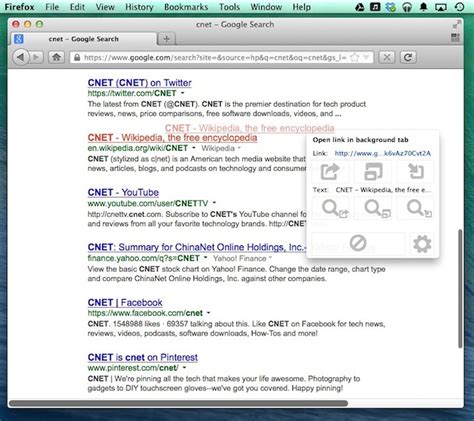Image resolution: width=474 pixels, height=421 pixels.
Task: Open CNET (CNET) on Twitter result
Action: pos(140,83)
